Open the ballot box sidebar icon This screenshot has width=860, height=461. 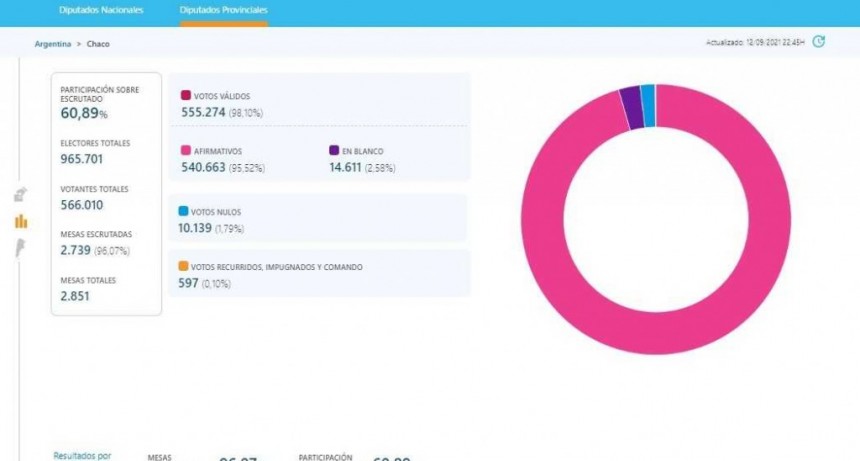pos(20,194)
